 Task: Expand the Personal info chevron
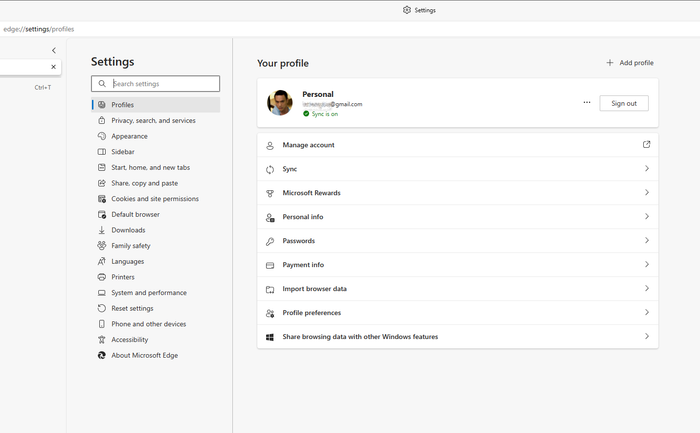[647, 216]
